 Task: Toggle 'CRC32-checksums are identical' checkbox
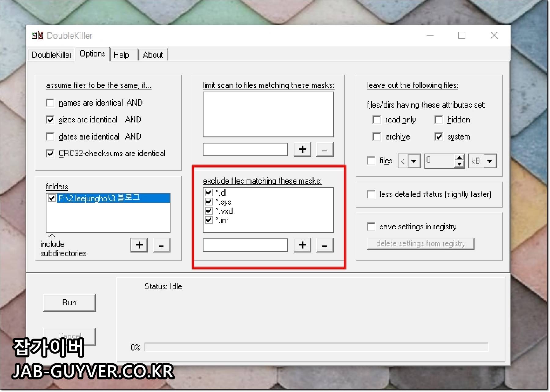pos(50,153)
